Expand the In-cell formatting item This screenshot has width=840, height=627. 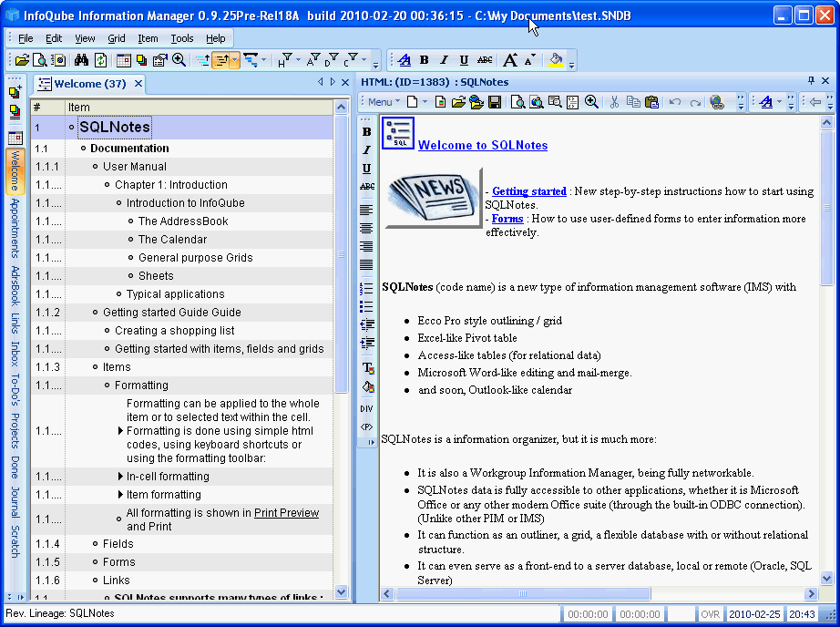click(x=120, y=477)
